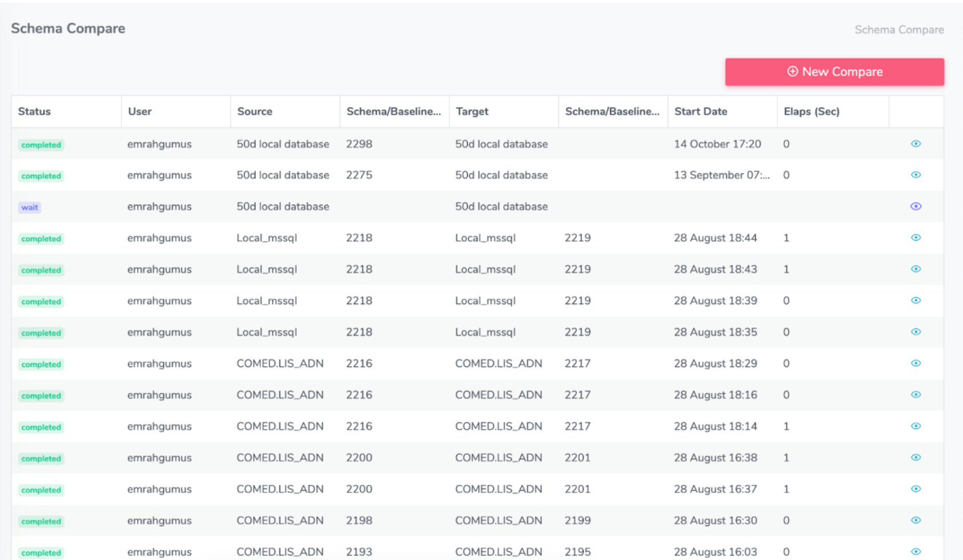Open eye icon for 28 August 16:30 row
The height and width of the screenshot is (560, 963).
(x=916, y=521)
